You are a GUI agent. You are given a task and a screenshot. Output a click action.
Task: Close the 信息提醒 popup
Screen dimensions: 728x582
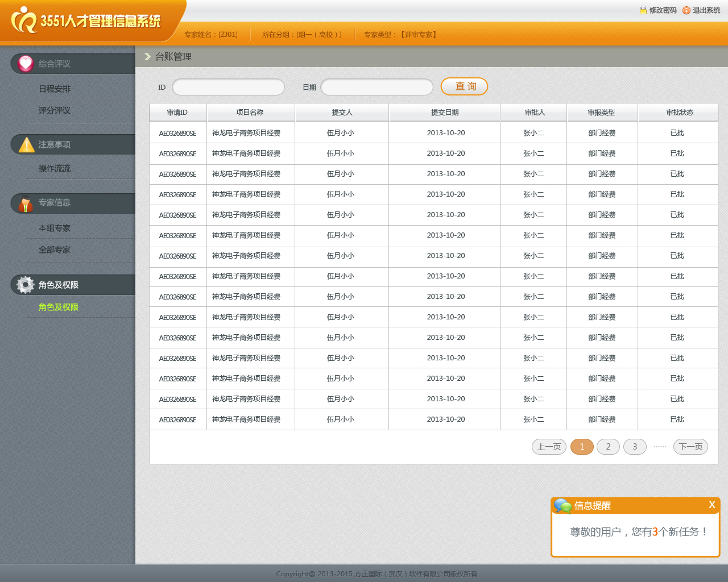[712, 505]
